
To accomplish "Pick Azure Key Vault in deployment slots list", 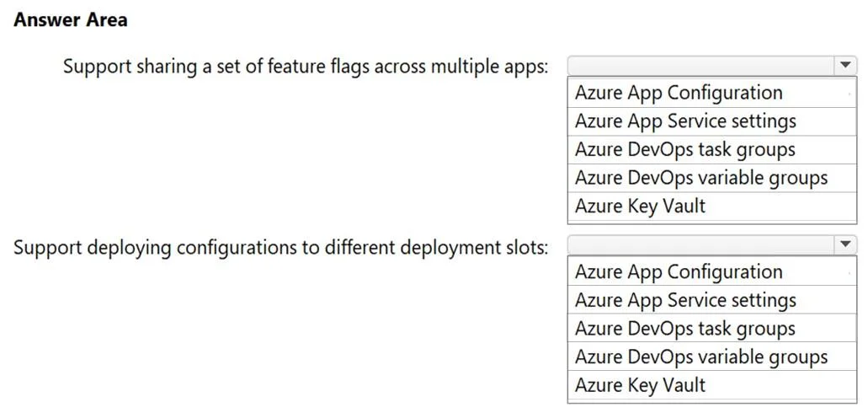I will 712,385.
